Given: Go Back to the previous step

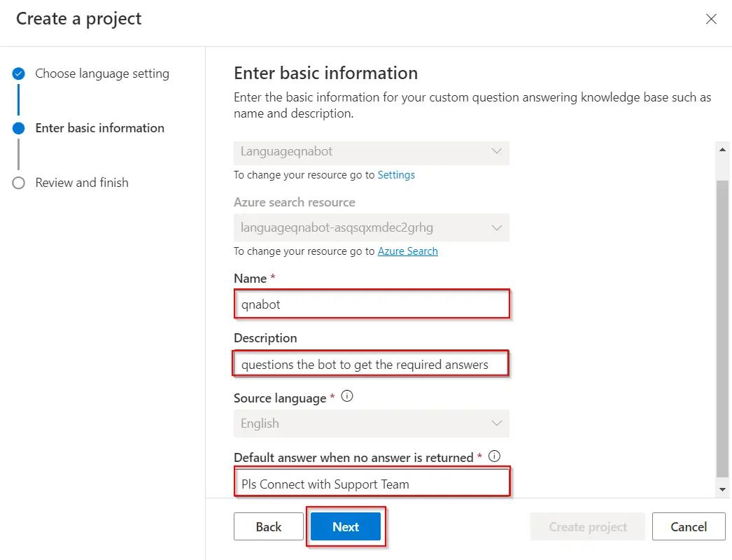Looking at the screenshot, I should click(x=268, y=527).
